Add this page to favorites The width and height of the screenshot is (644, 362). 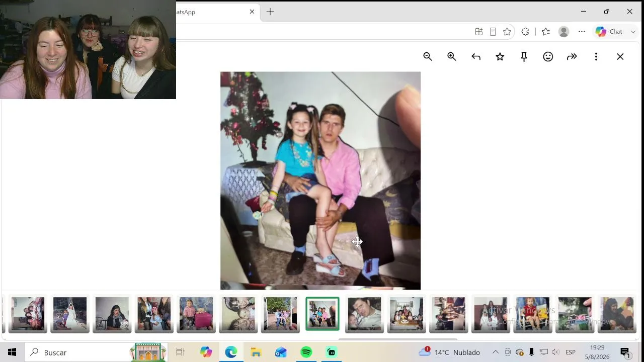507,32
